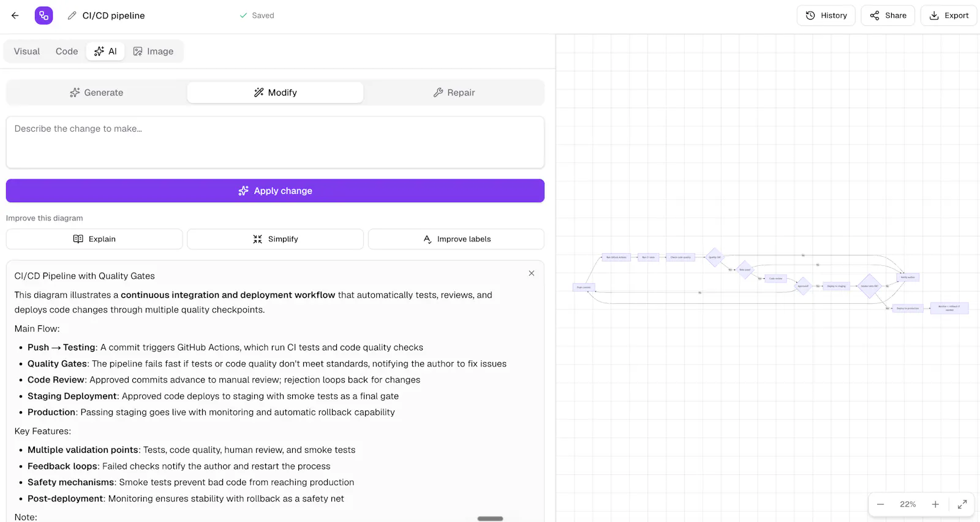Click the pencil icon to rename diagram
Viewport: 980px width, 522px height.
point(72,15)
